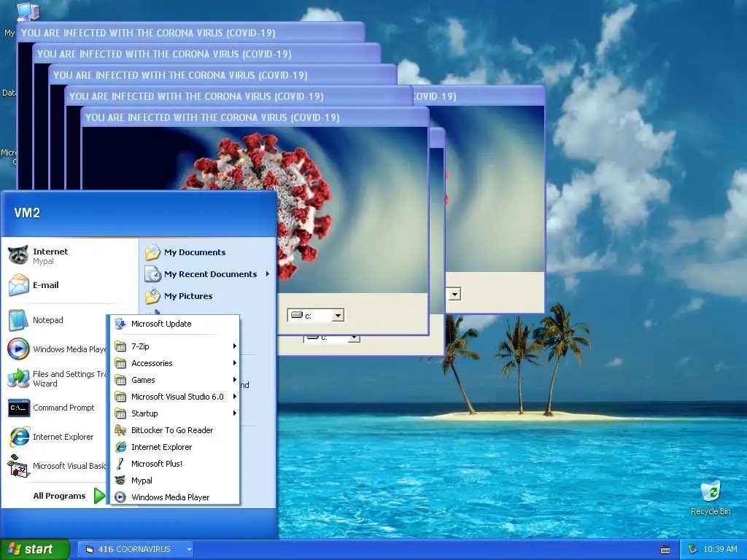Click the keyboard icon in taskbar

coord(665,550)
